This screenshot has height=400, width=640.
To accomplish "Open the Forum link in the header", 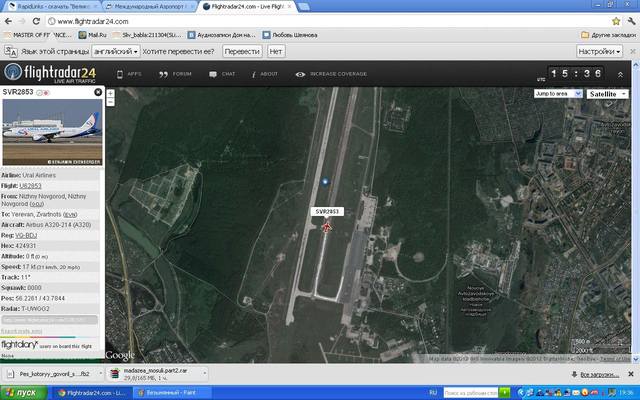I will pos(175,74).
